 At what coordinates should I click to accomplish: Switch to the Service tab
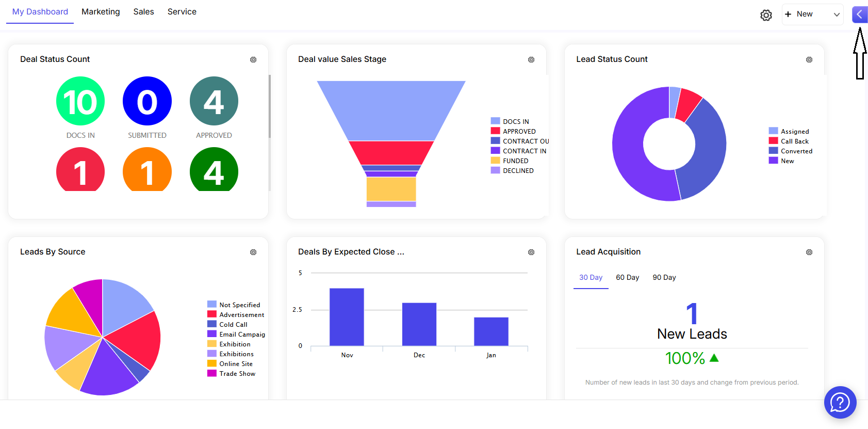[182, 12]
